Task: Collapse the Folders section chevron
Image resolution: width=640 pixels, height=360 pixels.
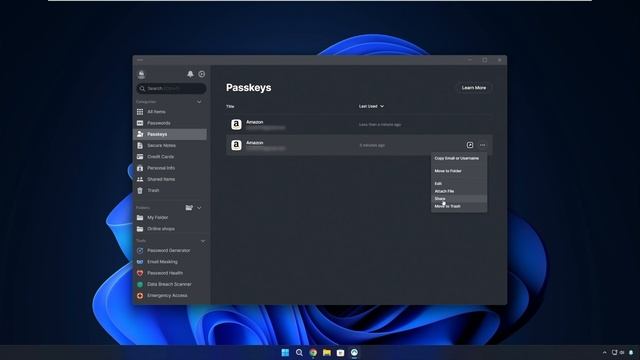Action: 199,208
